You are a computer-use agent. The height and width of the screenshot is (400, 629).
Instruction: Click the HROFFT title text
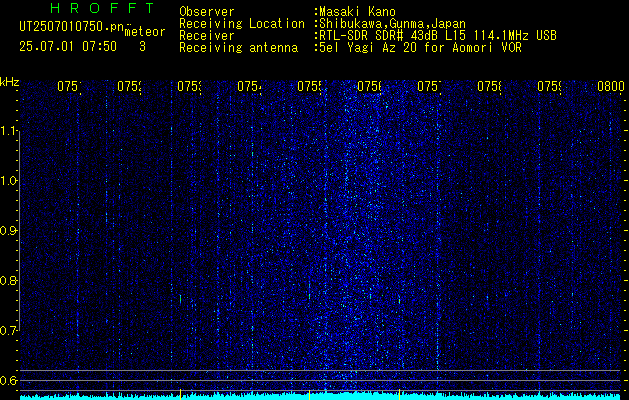click(102, 8)
